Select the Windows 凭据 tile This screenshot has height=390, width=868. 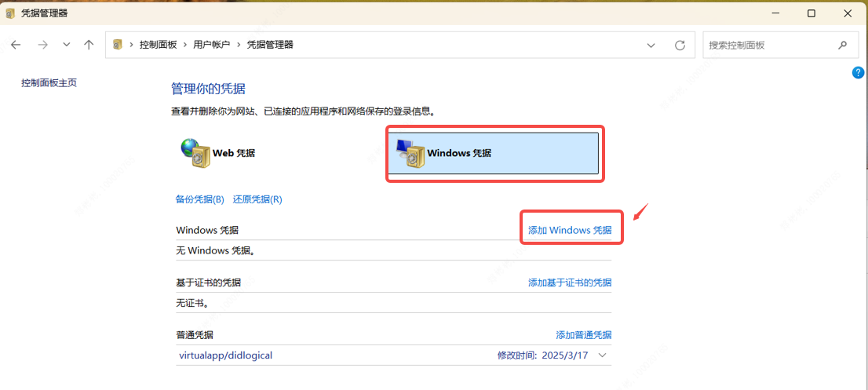pyautogui.click(x=493, y=153)
